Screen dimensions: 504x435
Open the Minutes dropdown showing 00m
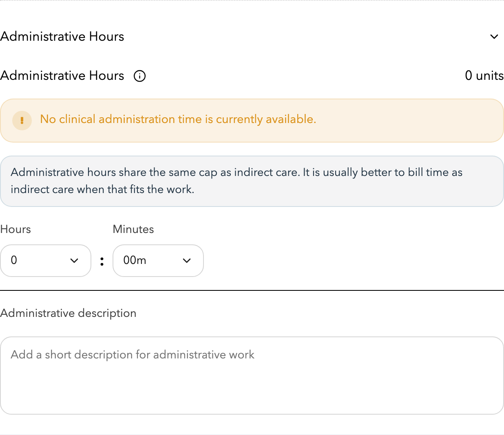[158, 261]
